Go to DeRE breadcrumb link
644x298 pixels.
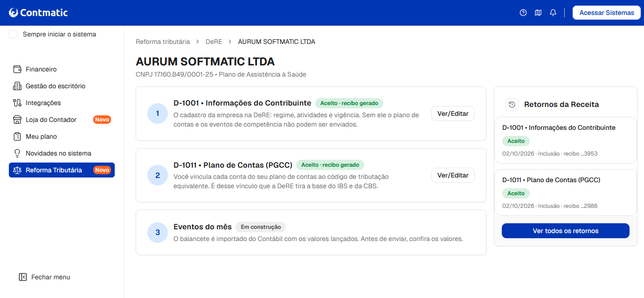point(214,42)
